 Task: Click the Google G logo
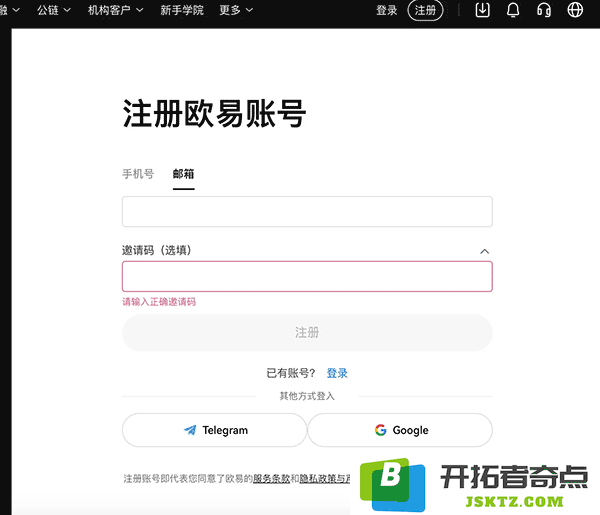pos(380,430)
